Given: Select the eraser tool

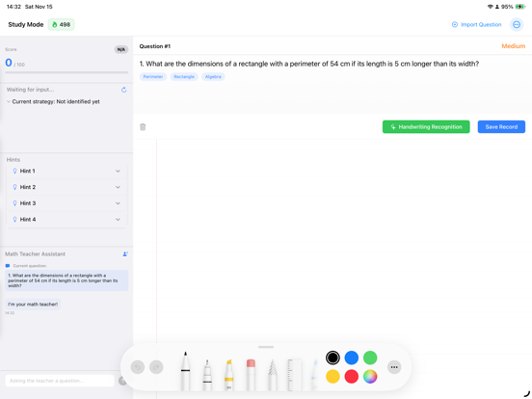Looking at the screenshot, I should point(251,375).
